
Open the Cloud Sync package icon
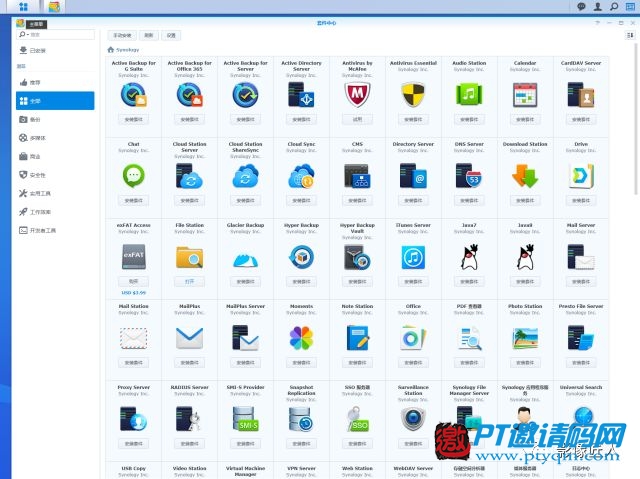tap(301, 176)
